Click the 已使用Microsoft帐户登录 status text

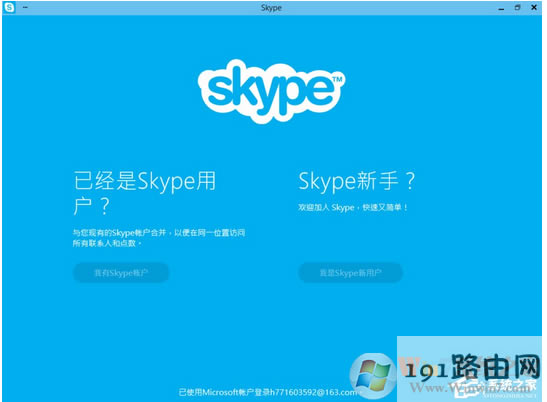224,392
